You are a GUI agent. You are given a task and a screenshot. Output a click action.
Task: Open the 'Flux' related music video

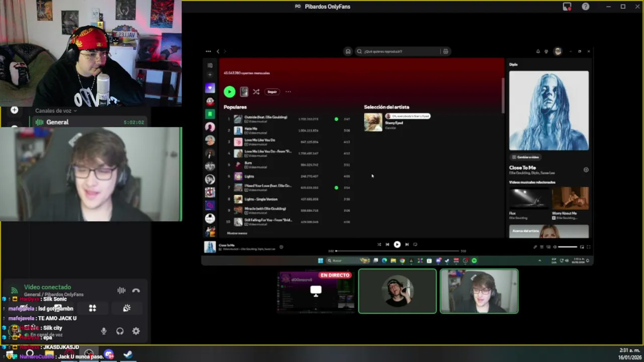pos(529,198)
